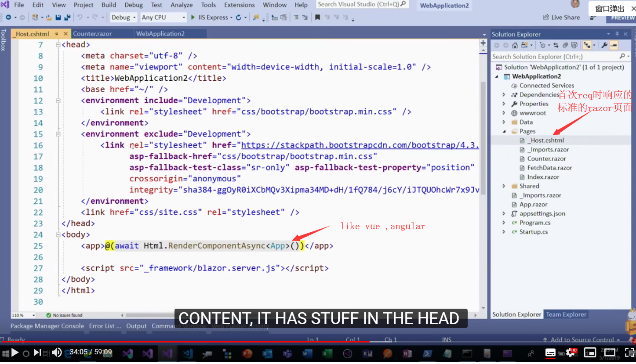Click the Open File folder icon
636x364 pixels.
click(x=49, y=18)
